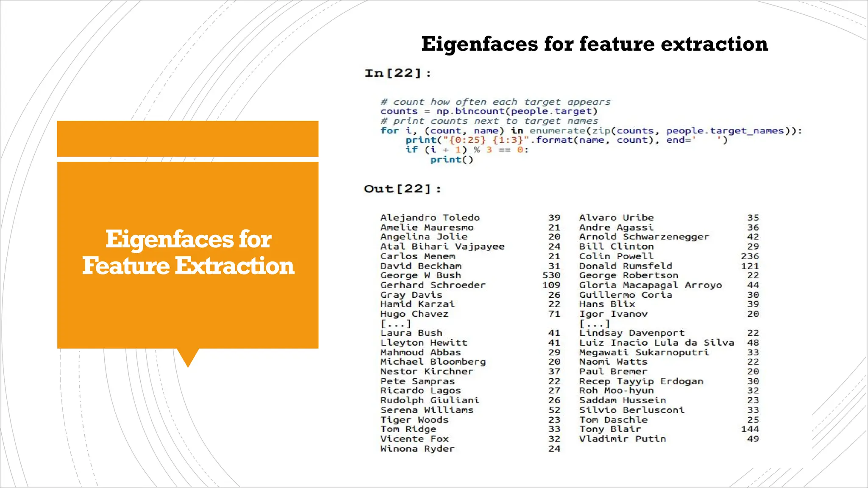The width and height of the screenshot is (868, 488).
Task: Click the '[...]' ellipsis under Hugo Chavez
Action: click(x=396, y=324)
